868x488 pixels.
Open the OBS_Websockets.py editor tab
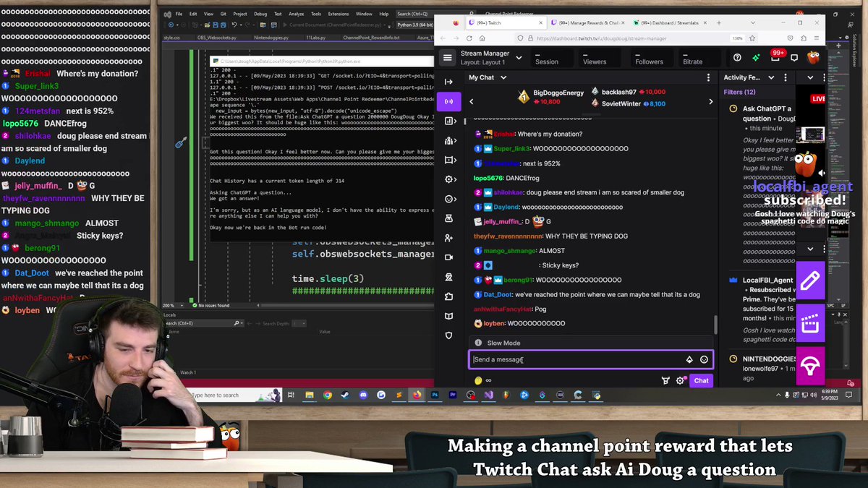coord(216,37)
